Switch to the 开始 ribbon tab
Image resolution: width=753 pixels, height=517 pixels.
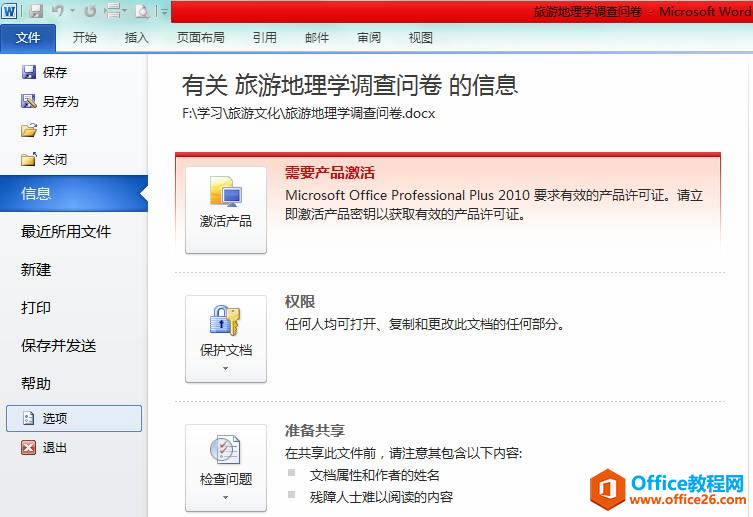pyautogui.click(x=85, y=37)
